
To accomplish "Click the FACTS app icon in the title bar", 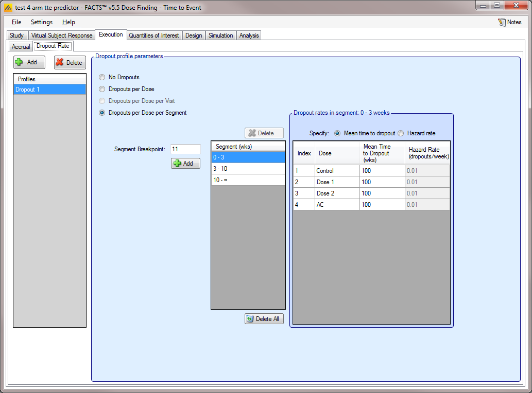I will [x=8, y=8].
